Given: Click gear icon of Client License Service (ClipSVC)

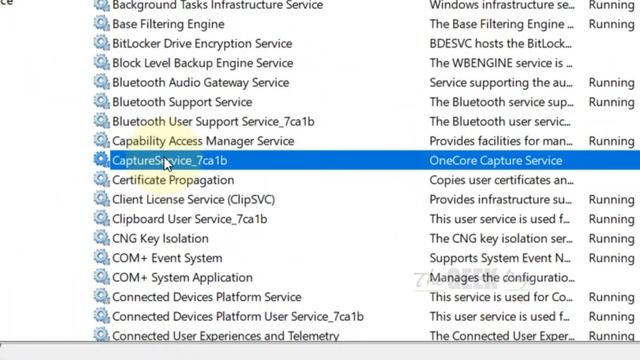Looking at the screenshot, I should click(x=102, y=199).
